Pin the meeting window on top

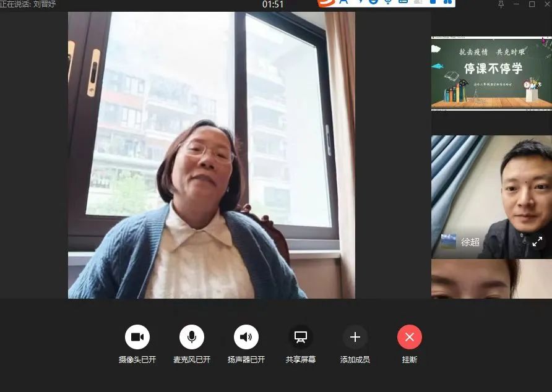pos(501,4)
